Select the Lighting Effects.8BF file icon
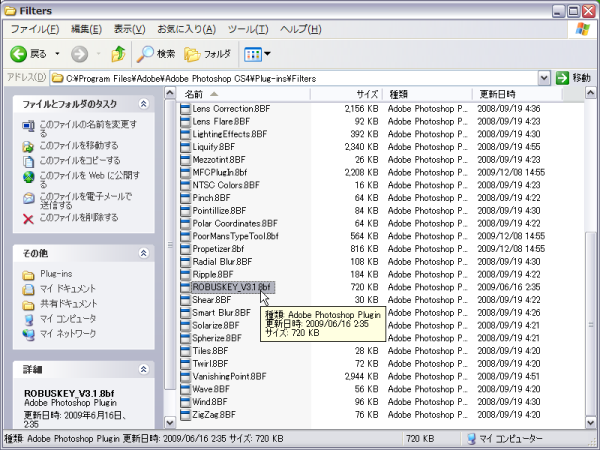The height and width of the screenshot is (450, 600). 185,134
